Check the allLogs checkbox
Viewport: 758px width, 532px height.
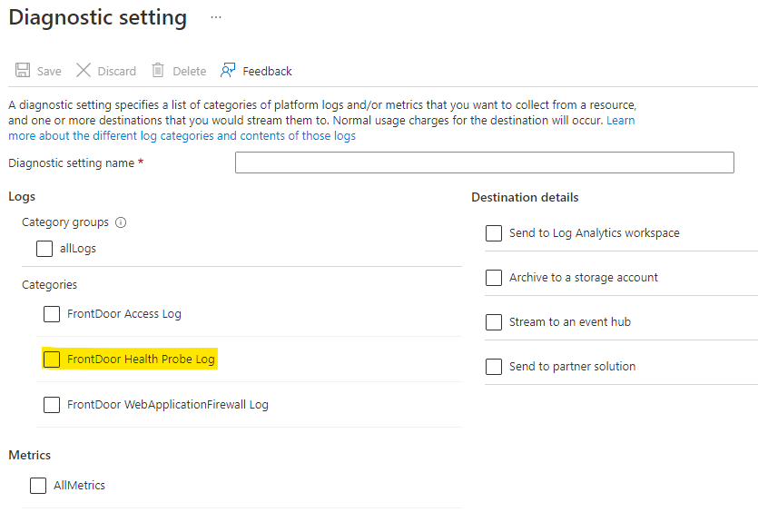point(44,248)
